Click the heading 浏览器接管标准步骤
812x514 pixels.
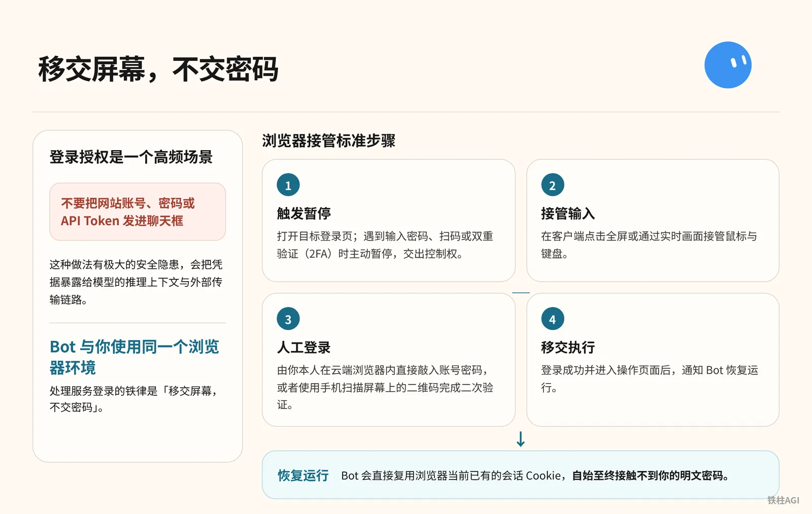click(328, 141)
